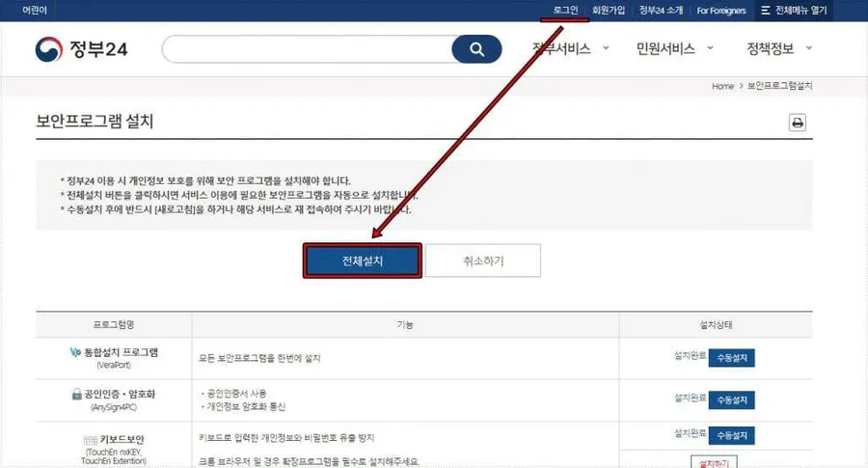Click the 프로그램명 column header

coord(114,324)
